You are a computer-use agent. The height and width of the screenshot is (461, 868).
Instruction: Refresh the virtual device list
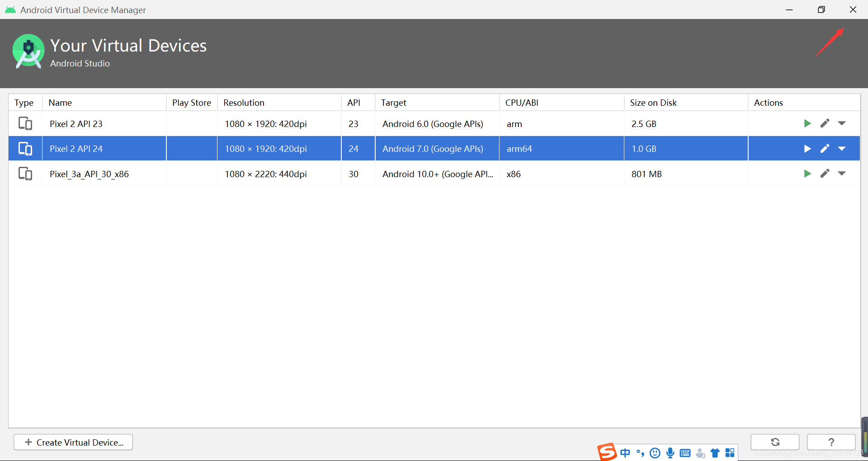coord(775,442)
